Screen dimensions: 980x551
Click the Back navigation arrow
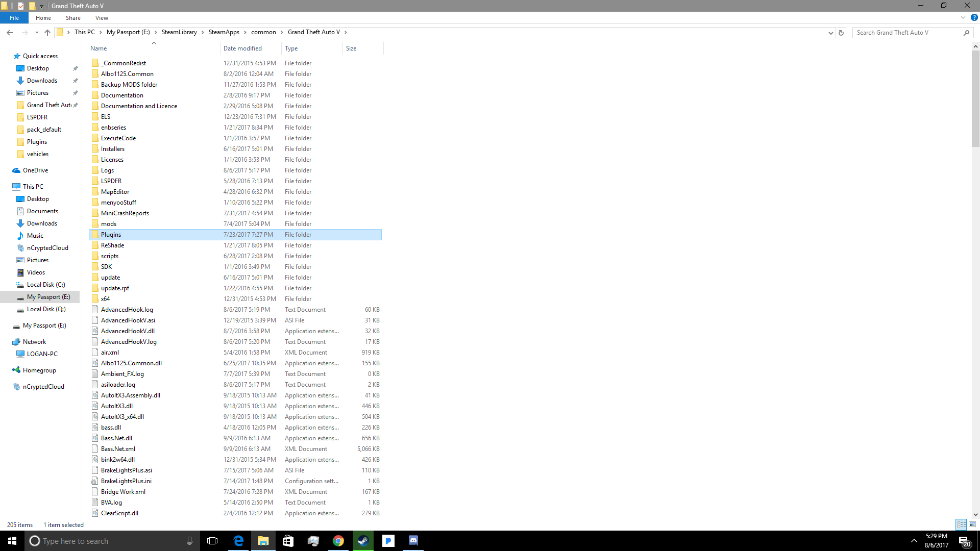pyautogui.click(x=10, y=32)
